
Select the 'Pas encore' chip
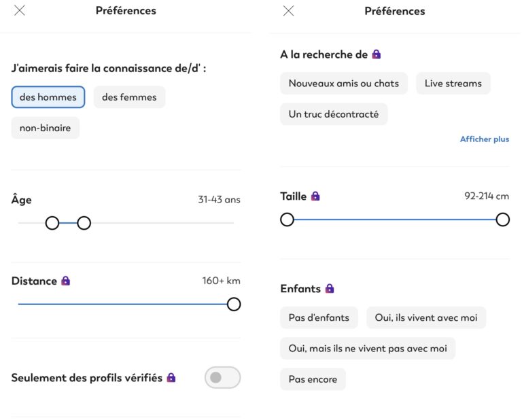(313, 379)
